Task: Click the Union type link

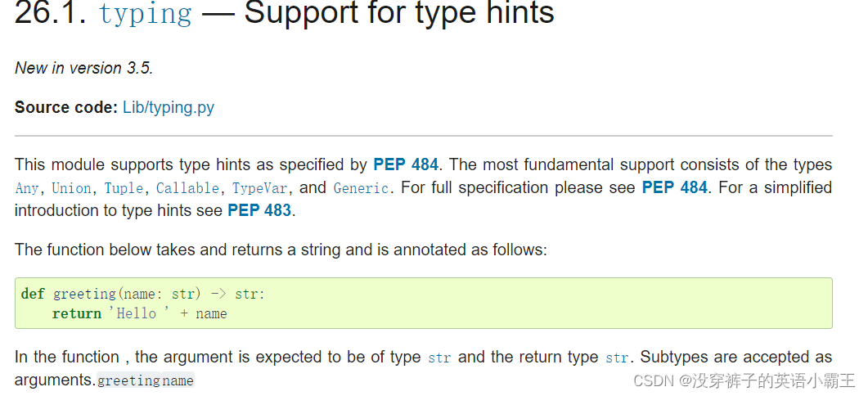Action: pos(71,188)
